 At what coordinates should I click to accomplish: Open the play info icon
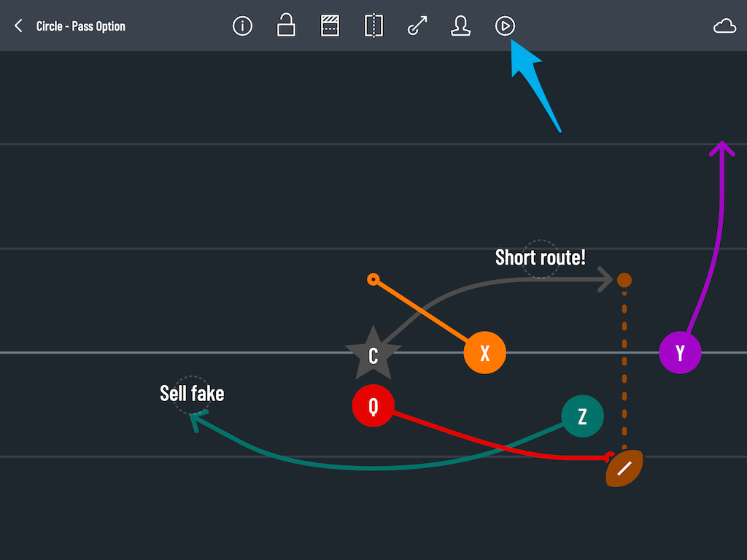(x=242, y=26)
